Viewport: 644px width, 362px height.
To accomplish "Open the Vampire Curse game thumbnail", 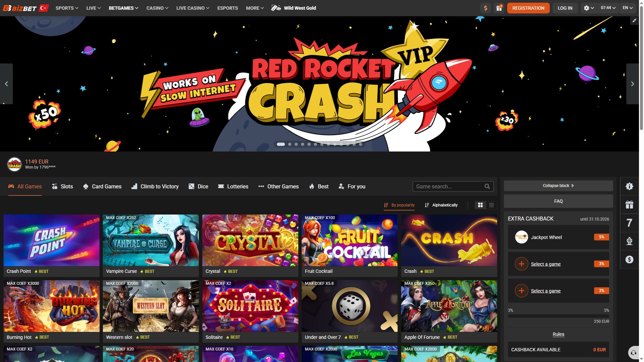I will click(x=151, y=240).
